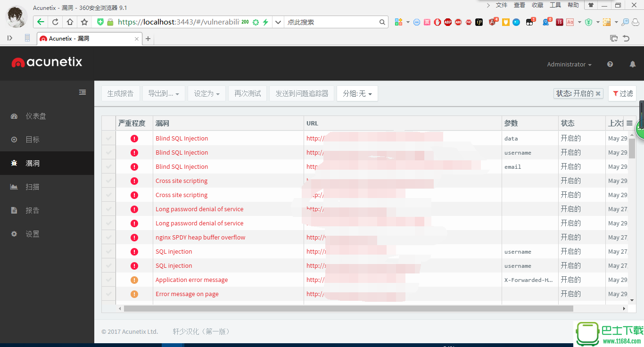Click the undo closed tab arrow icon
The width and height of the screenshot is (644, 347).
tap(626, 39)
